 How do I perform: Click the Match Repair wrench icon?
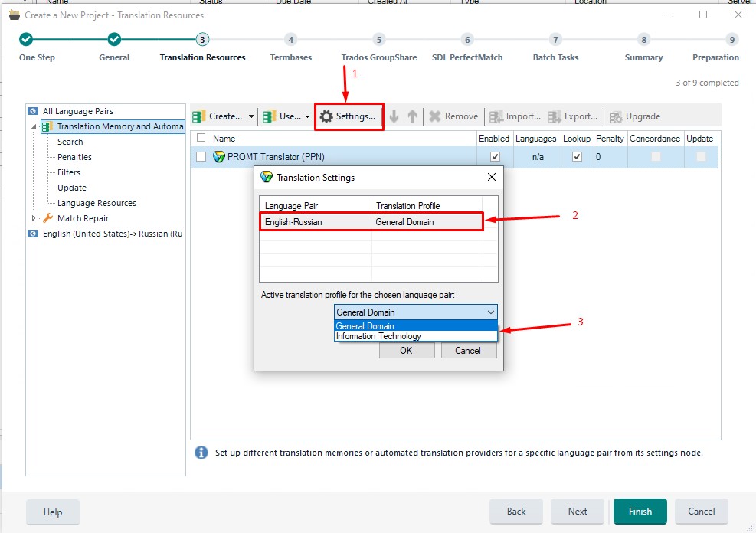coord(47,218)
